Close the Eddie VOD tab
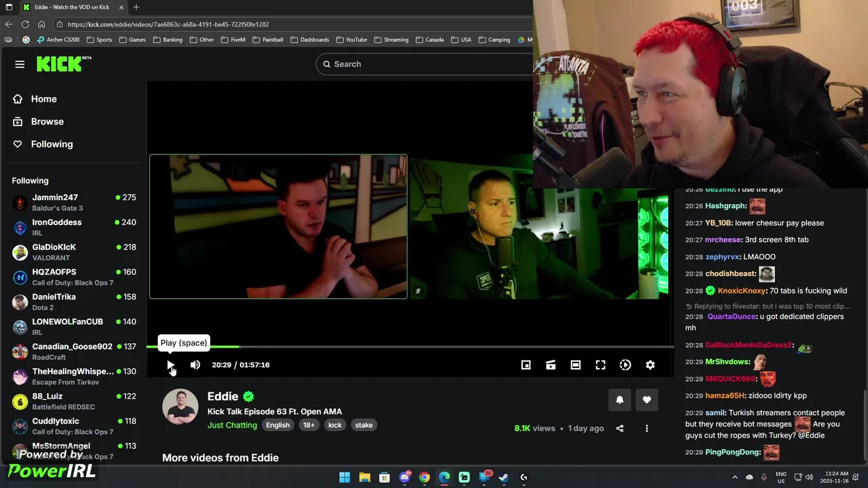Viewport: 868px width, 488px height. 122,7
